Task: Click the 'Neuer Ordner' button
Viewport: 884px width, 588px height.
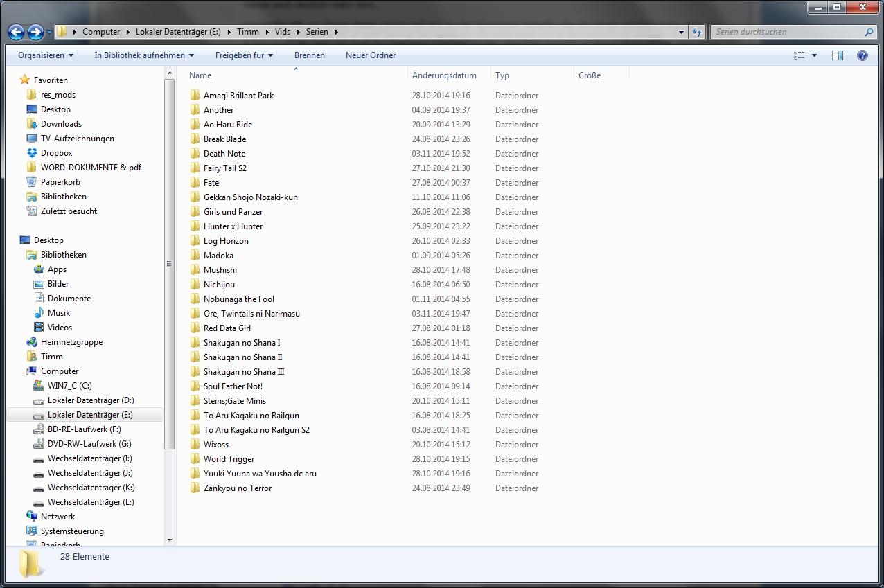Action: (x=371, y=55)
